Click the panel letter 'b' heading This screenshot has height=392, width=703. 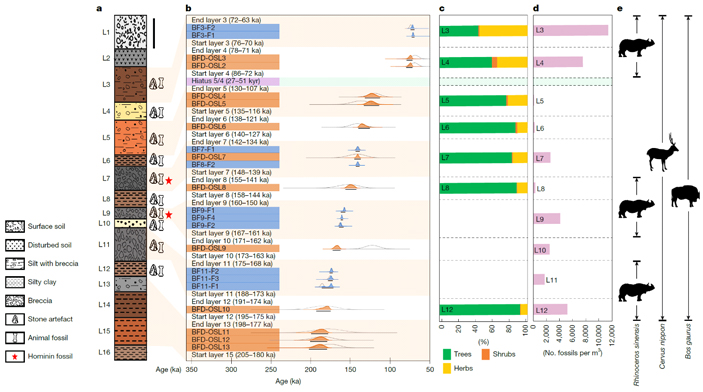pos(189,8)
